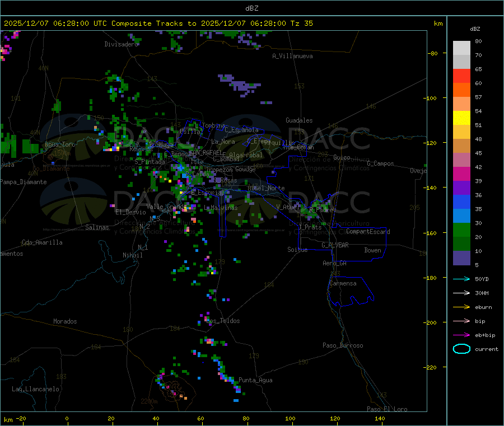The width and height of the screenshot is (504, 426).
Task: Select the mauve 45-42 dBZ swatch
Action: [x=461, y=160]
